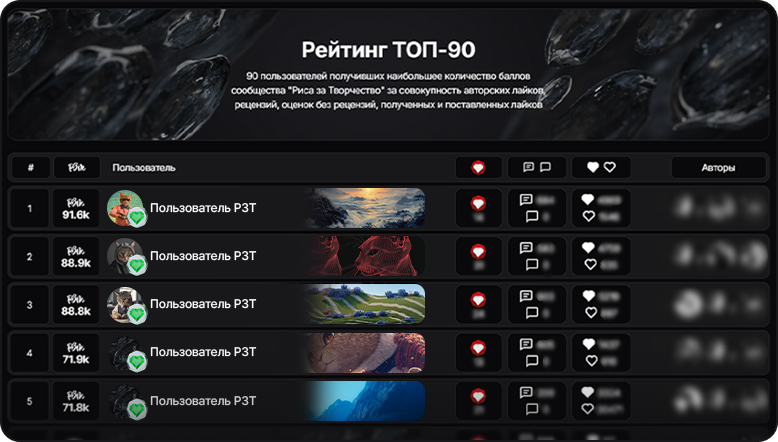Image resolution: width=778 pixels, height=442 pixels.
Task: Click rank 1 author likes red heart
Action: (478, 203)
